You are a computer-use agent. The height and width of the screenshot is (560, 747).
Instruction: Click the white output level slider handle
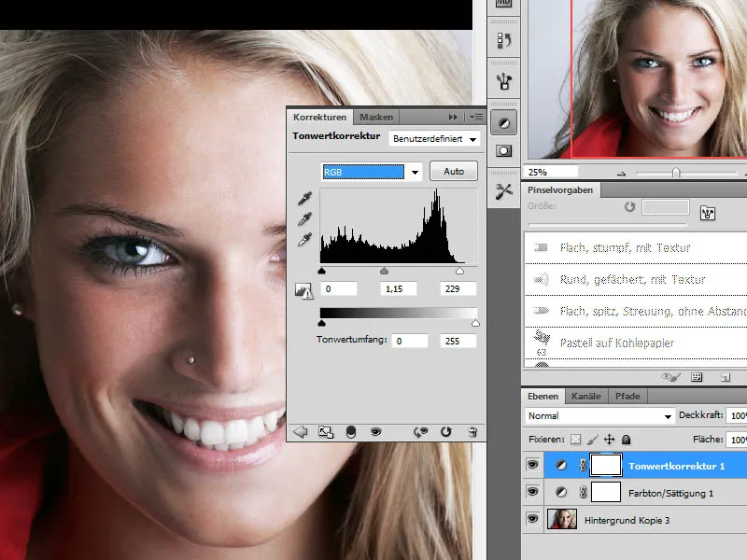pyautogui.click(x=475, y=323)
